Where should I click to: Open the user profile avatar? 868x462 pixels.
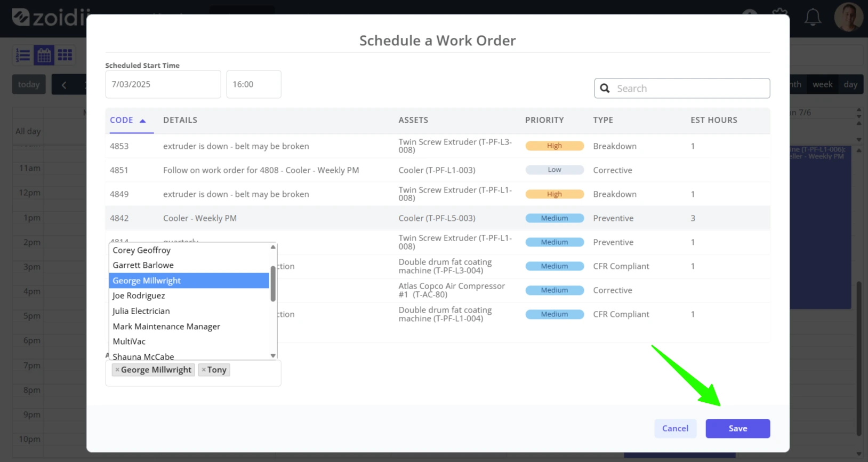click(848, 17)
